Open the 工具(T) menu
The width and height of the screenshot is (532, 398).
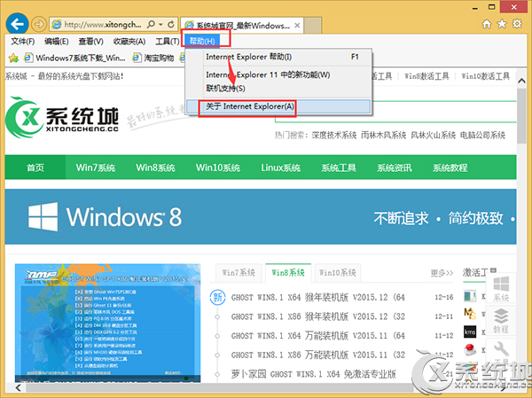tap(168, 42)
